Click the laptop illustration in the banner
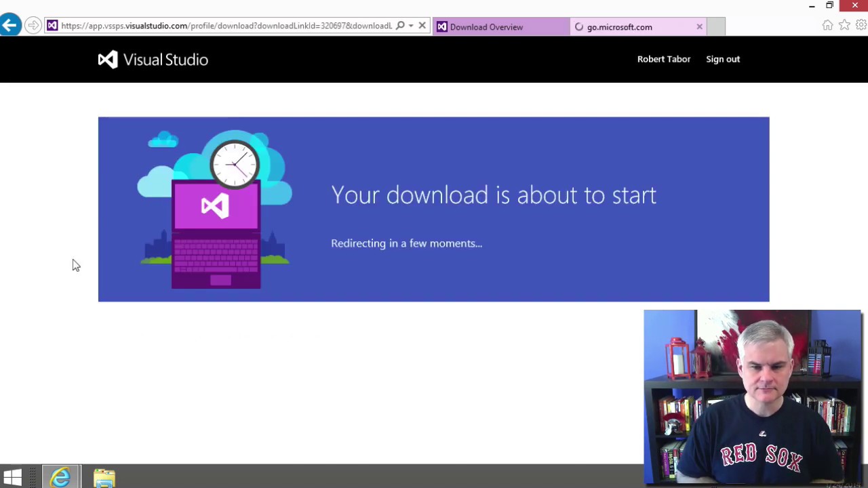This screenshot has height=488, width=868. click(216, 235)
